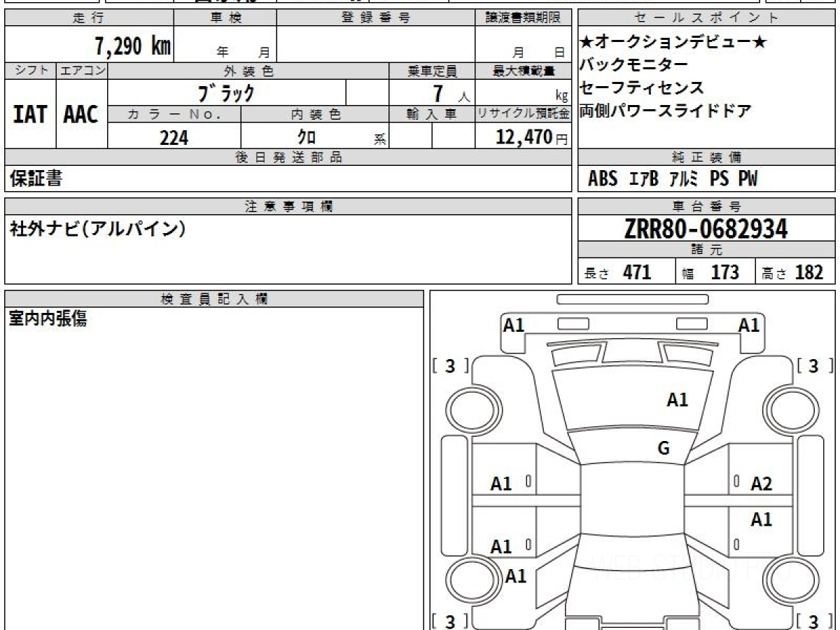
Task: Click the カラーNo. header
Action: [174, 114]
